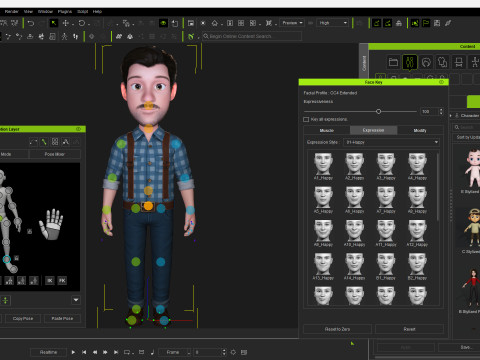Open the Help menu

click(97, 11)
